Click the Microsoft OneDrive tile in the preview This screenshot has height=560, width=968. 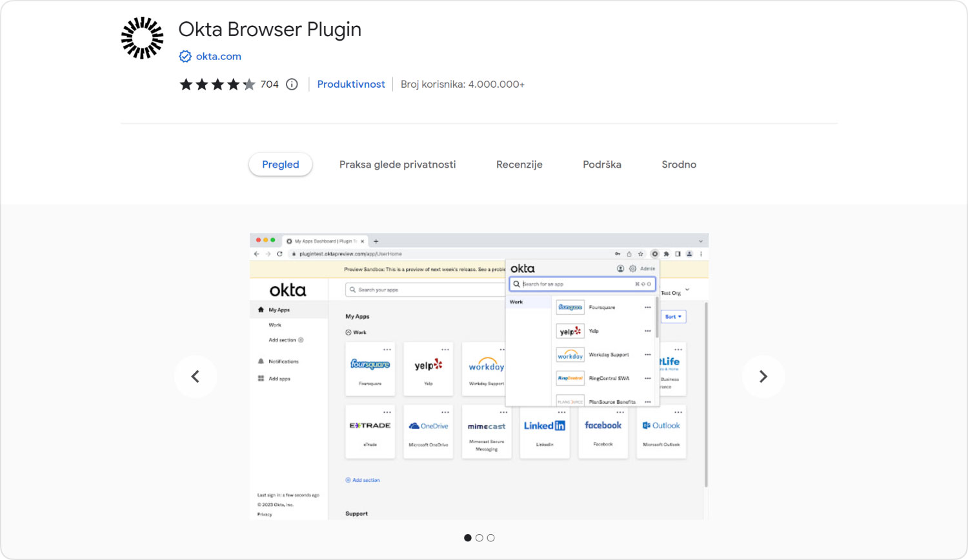click(429, 432)
